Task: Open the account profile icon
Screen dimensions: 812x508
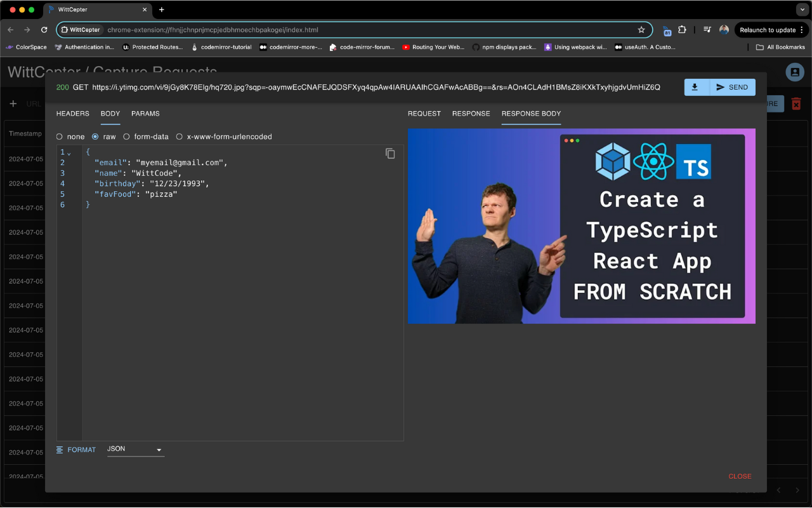Action: tap(794, 72)
